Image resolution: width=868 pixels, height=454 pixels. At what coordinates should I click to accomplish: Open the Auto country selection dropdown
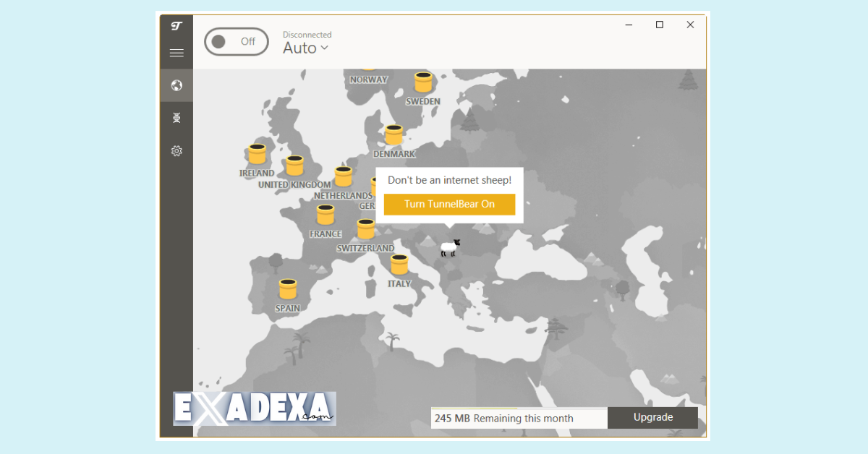[x=305, y=48]
